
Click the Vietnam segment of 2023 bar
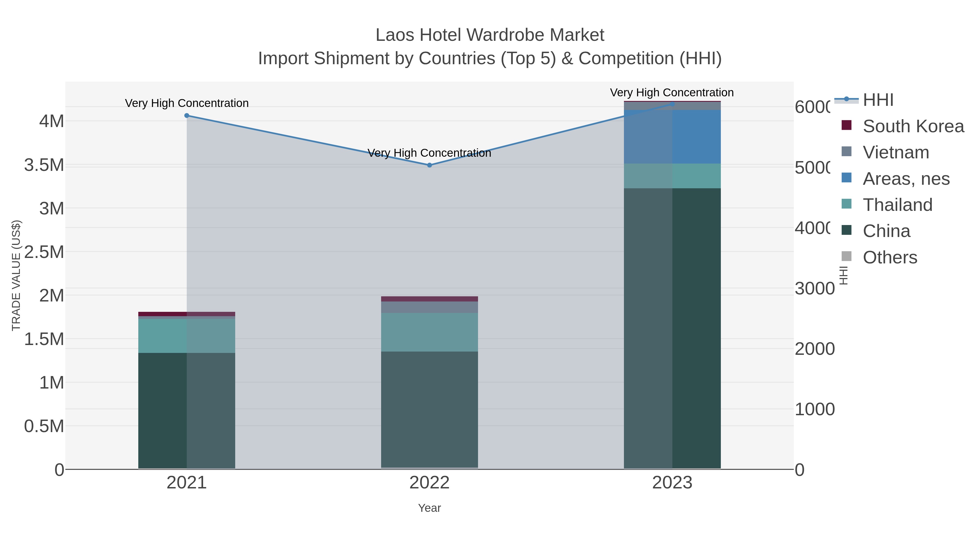672,106
